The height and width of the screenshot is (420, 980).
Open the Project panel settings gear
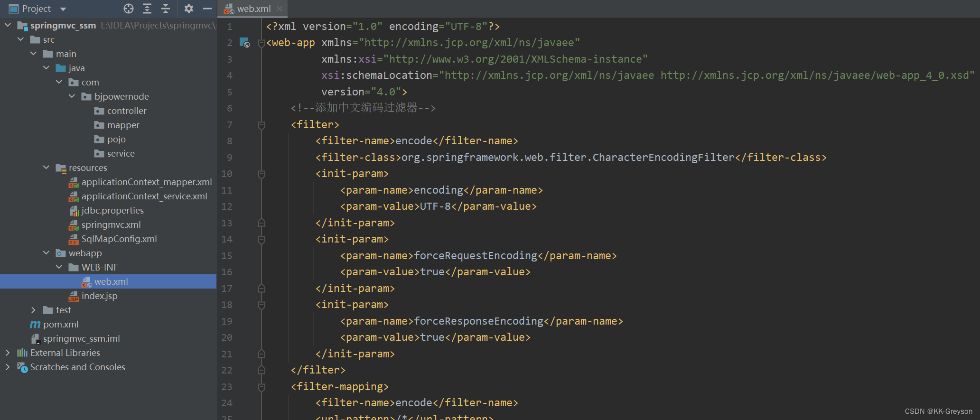tap(189, 9)
